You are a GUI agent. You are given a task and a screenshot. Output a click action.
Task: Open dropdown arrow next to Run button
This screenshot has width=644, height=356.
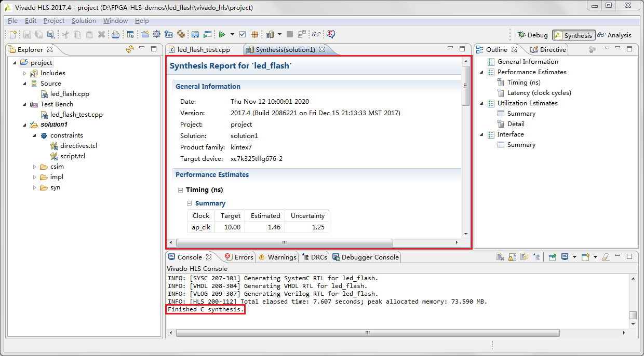tap(232, 35)
